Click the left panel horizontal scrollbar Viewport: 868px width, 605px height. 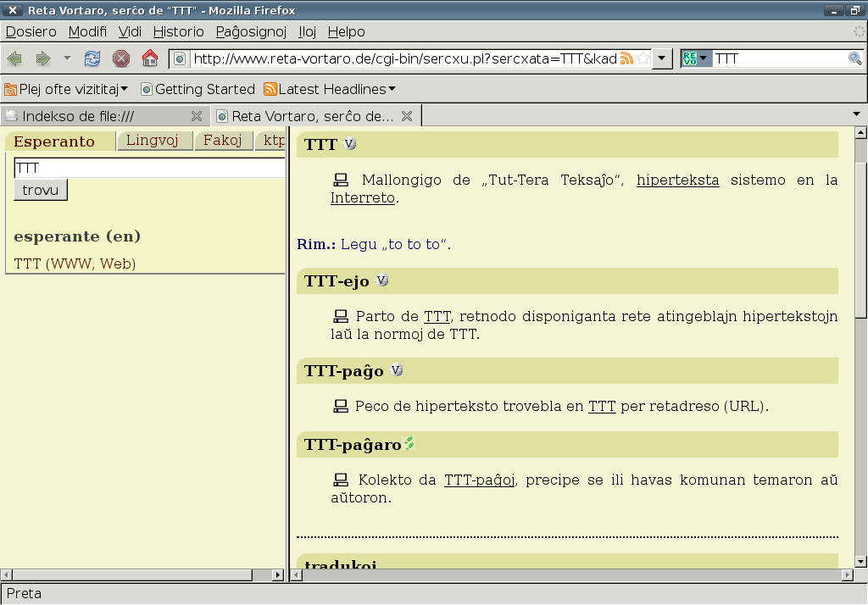[136, 574]
